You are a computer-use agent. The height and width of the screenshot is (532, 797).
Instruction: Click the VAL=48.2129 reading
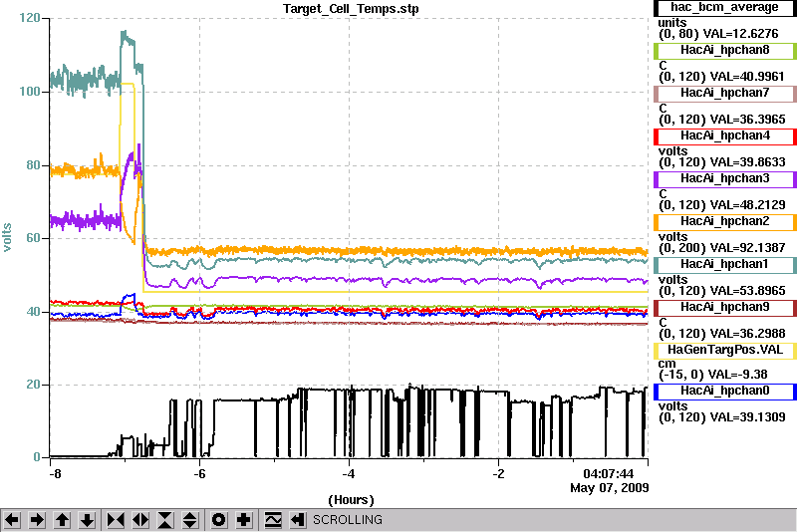pos(748,205)
